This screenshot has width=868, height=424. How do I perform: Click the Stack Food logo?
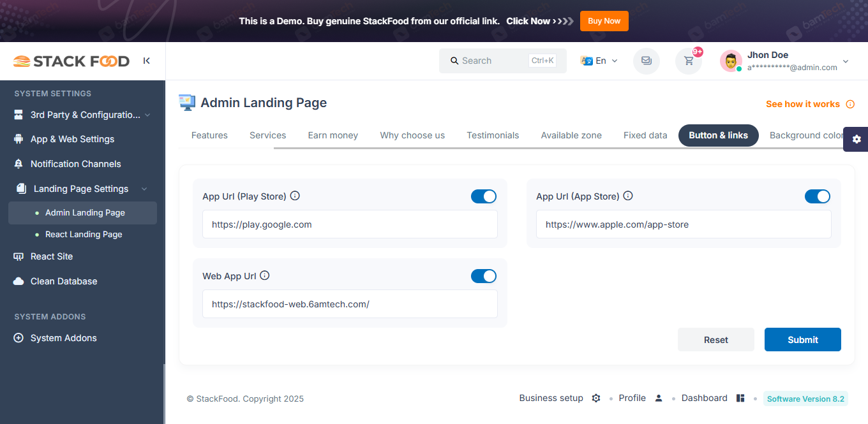click(x=71, y=61)
